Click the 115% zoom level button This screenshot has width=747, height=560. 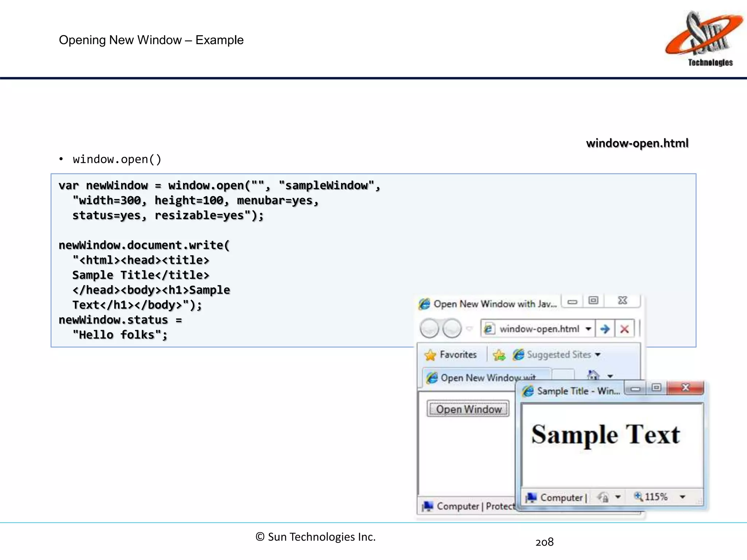click(x=651, y=497)
